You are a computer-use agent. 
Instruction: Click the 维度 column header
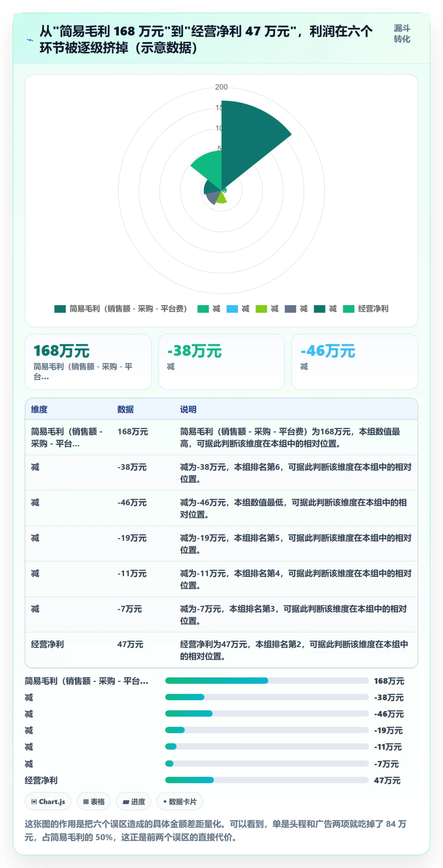tap(39, 410)
